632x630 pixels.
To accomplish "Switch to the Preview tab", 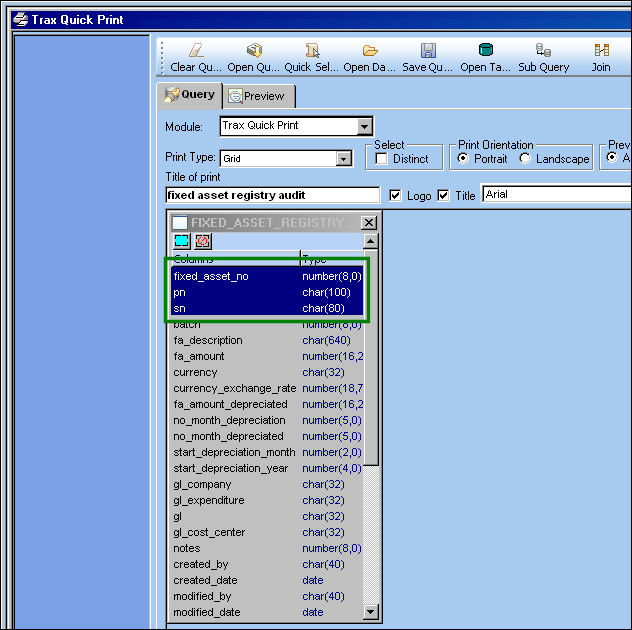I will pyautogui.click(x=259, y=96).
